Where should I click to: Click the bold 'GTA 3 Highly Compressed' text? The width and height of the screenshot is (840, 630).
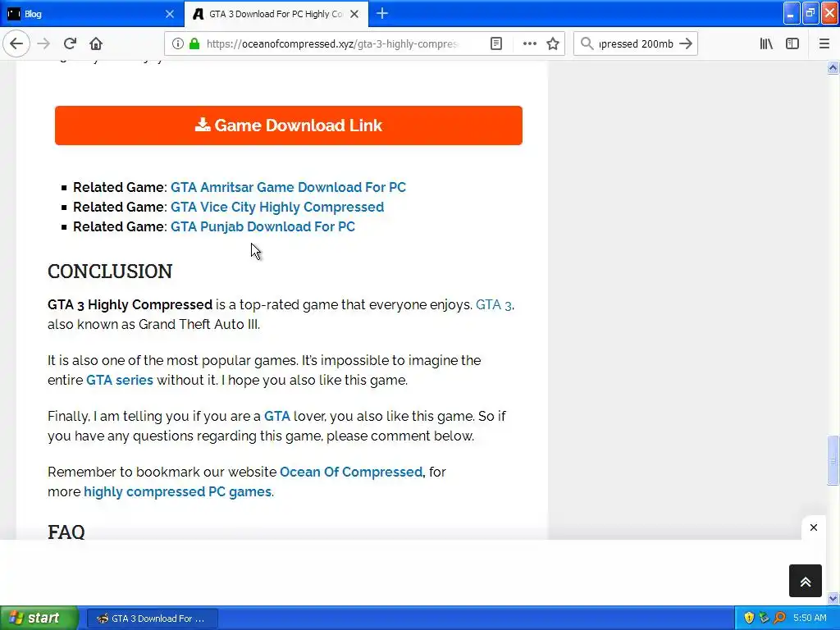pos(130,305)
